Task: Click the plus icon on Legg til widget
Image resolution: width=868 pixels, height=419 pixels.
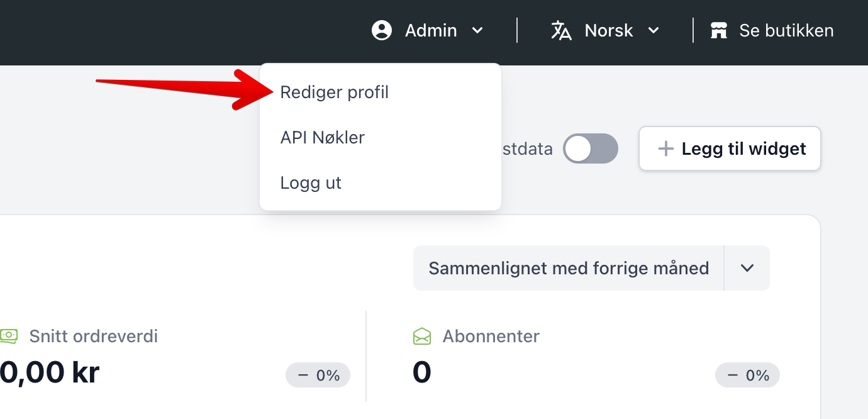Action: 665,148
